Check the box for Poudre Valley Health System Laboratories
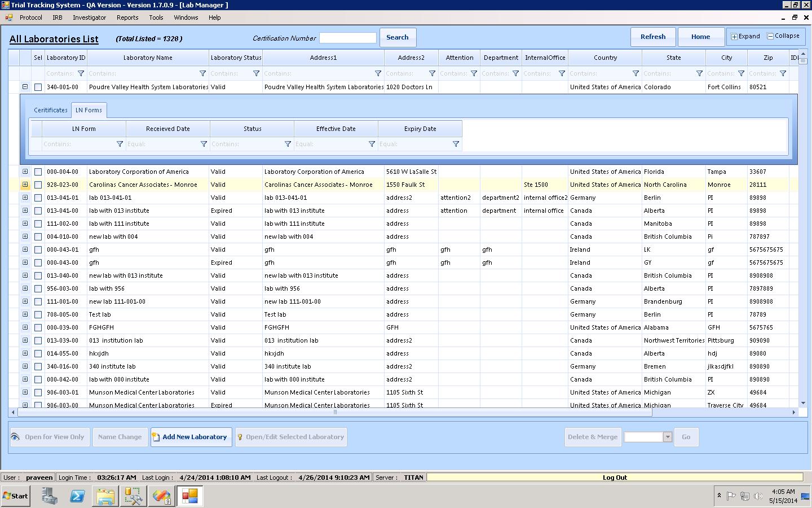This screenshot has width=812, height=508. [x=38, y=87]
